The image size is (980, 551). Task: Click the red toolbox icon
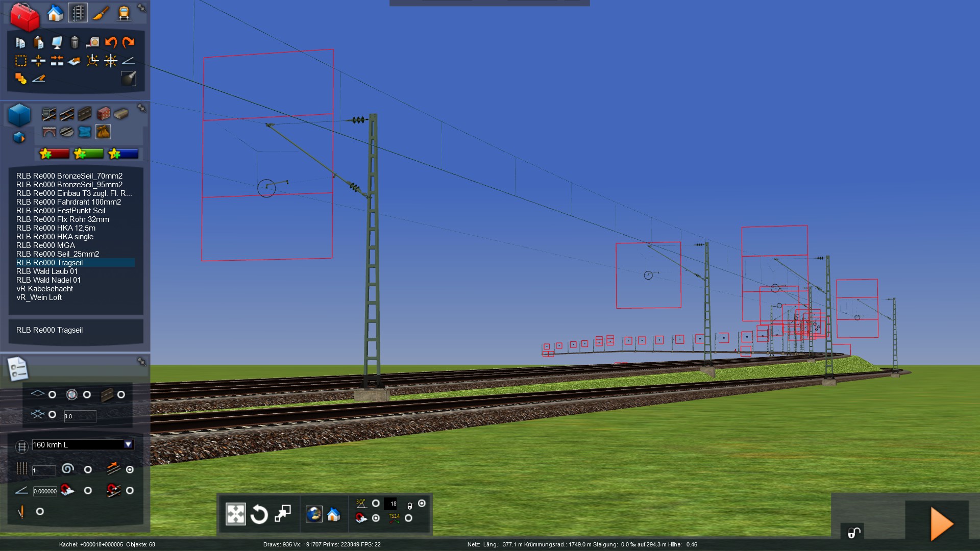point(24,16)
